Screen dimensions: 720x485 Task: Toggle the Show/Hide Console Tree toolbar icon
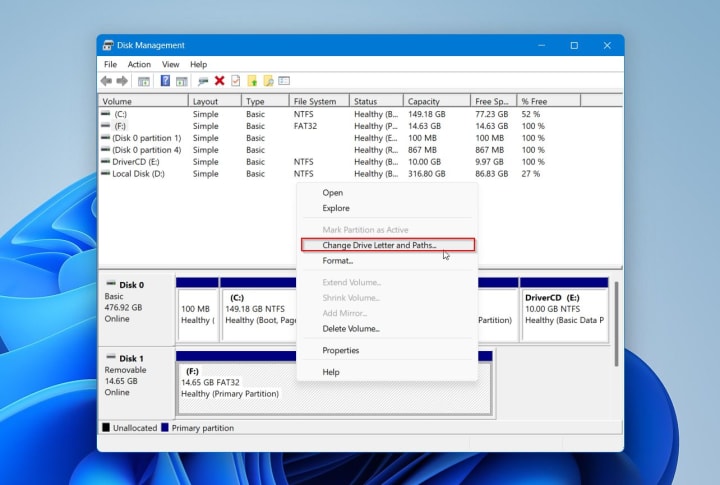point(144,81)
